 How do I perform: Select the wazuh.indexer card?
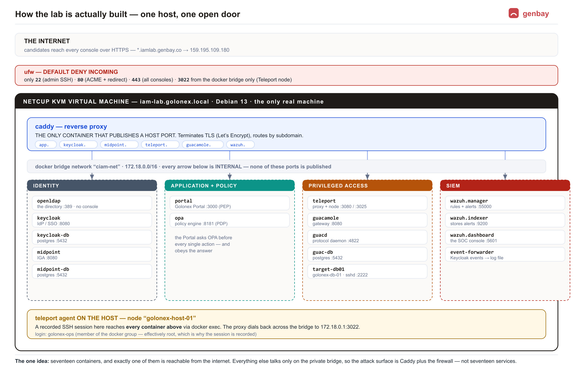pyautogui.click(x=505, y=220)
